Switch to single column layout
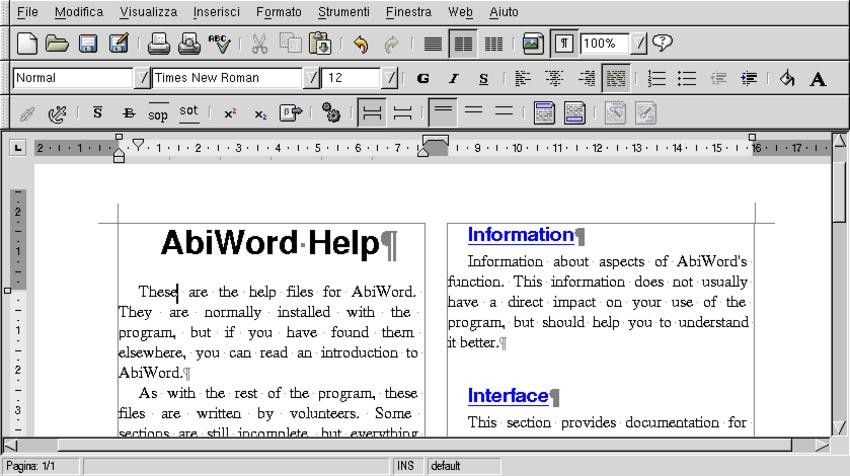The height and width of the screenshot is (476, 850). coord(433,43)
